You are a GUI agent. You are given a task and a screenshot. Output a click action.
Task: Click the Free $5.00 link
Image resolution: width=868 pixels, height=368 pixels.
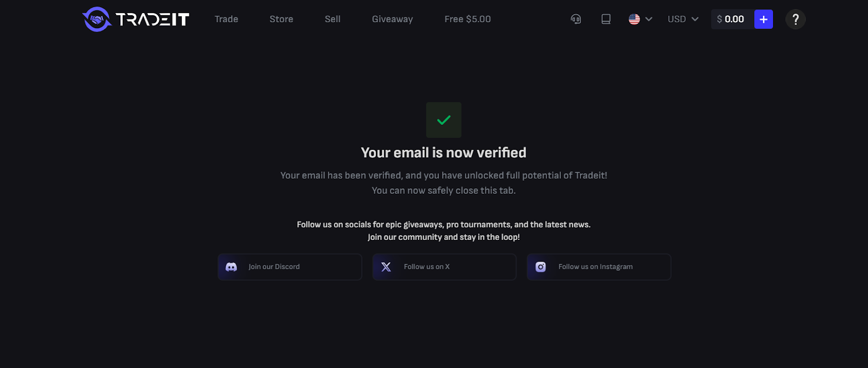pos(468,19)
